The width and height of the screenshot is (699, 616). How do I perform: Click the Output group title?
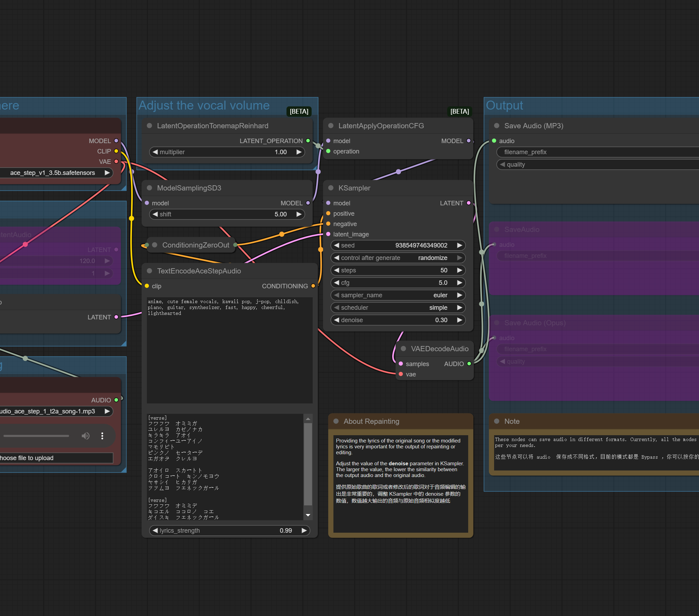click(504, 105)
